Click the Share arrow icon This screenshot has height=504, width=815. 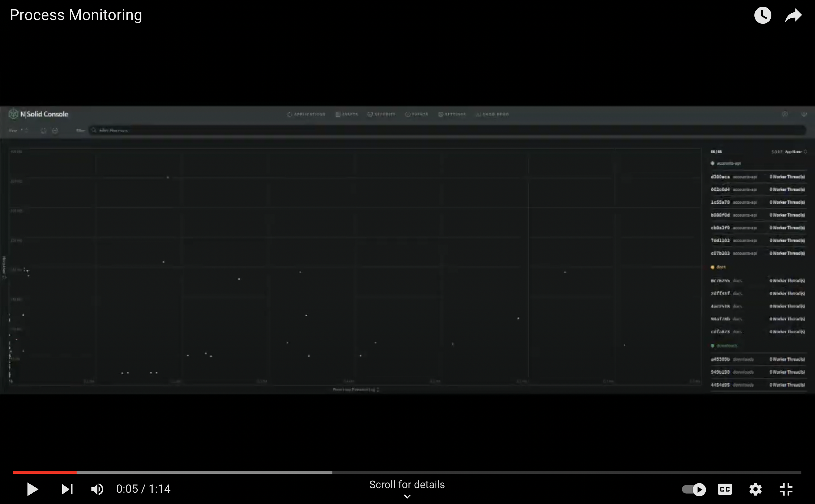pos(793,15)
